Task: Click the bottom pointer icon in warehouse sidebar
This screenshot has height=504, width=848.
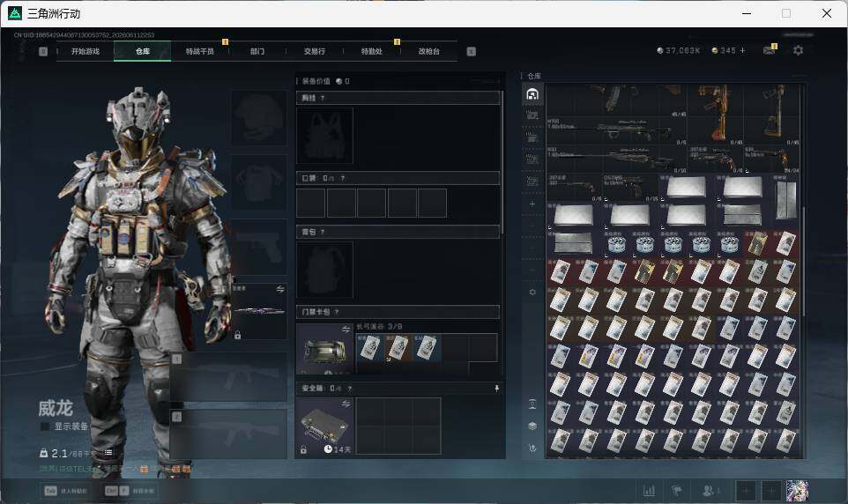Action: [532, 448]
